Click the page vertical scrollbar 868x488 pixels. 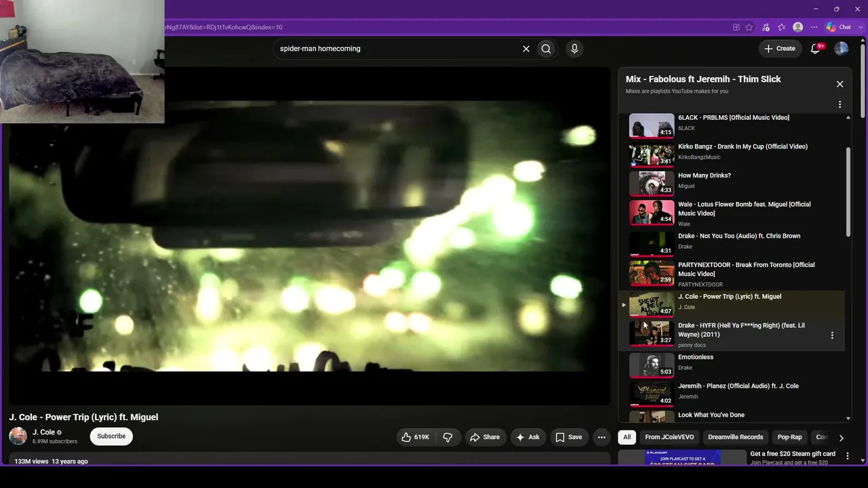click(863, 81)
